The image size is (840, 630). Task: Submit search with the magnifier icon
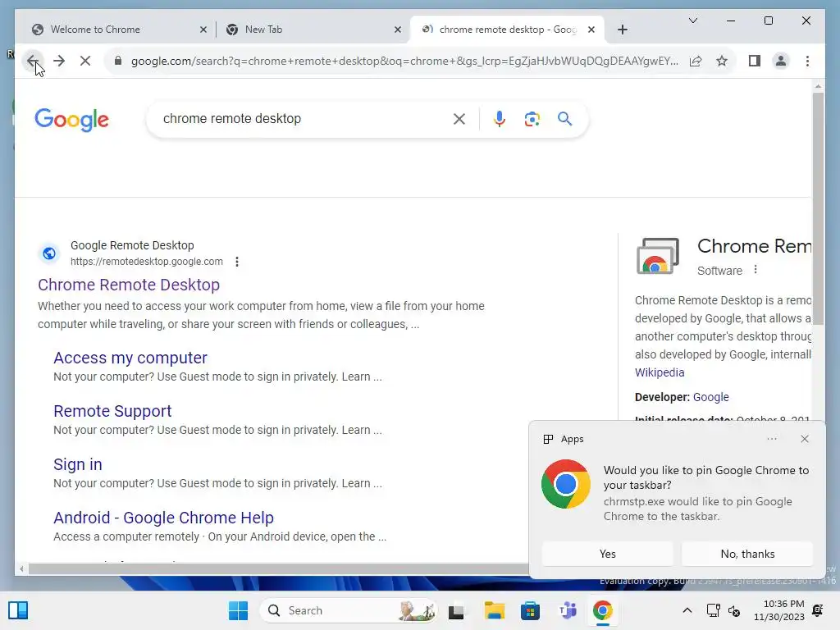[564, 118]
